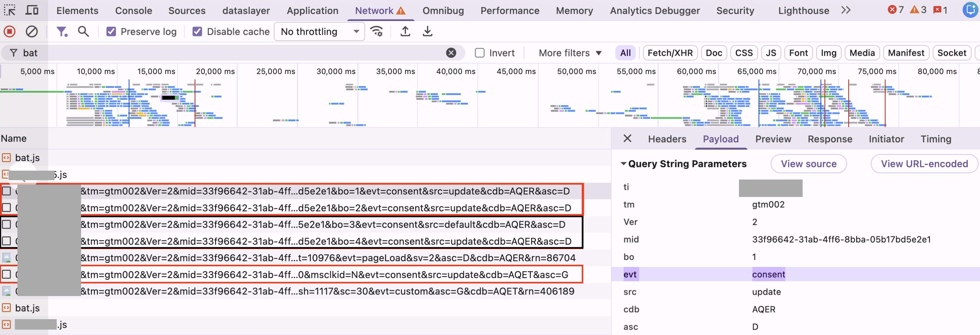Expand the More filters dropdown

tap(570, 53)
